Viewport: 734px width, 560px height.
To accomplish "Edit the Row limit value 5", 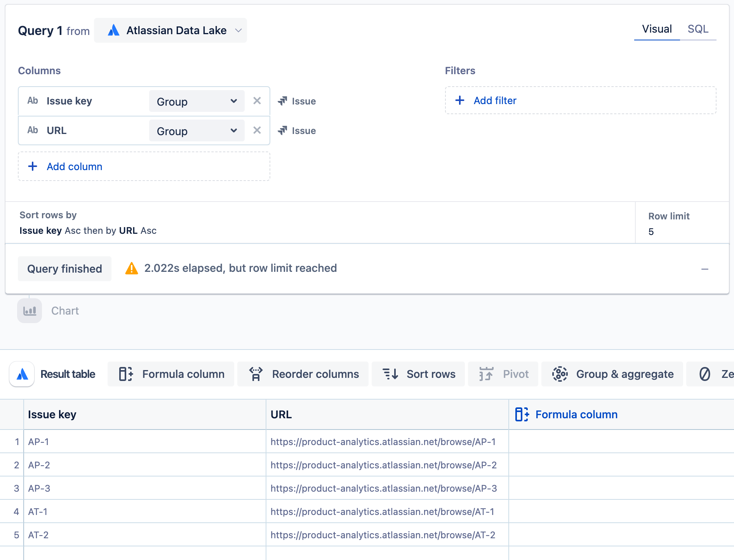I will click(x=651, y=232).
